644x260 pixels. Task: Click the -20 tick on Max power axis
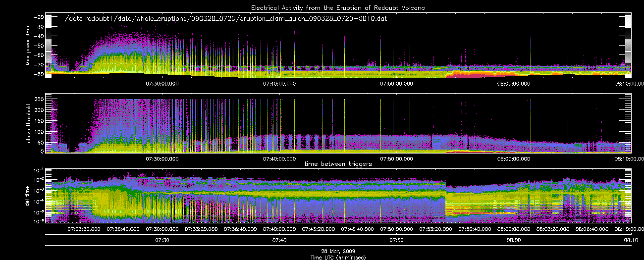click(38, 17)
